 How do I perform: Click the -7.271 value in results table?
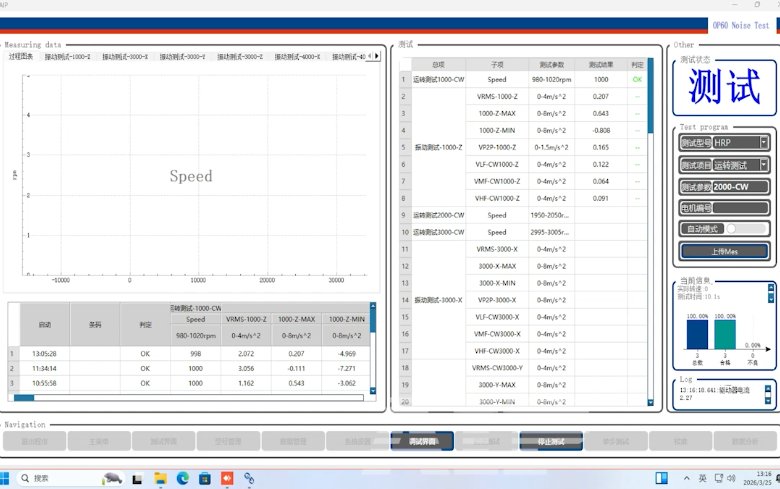[347, 369]
